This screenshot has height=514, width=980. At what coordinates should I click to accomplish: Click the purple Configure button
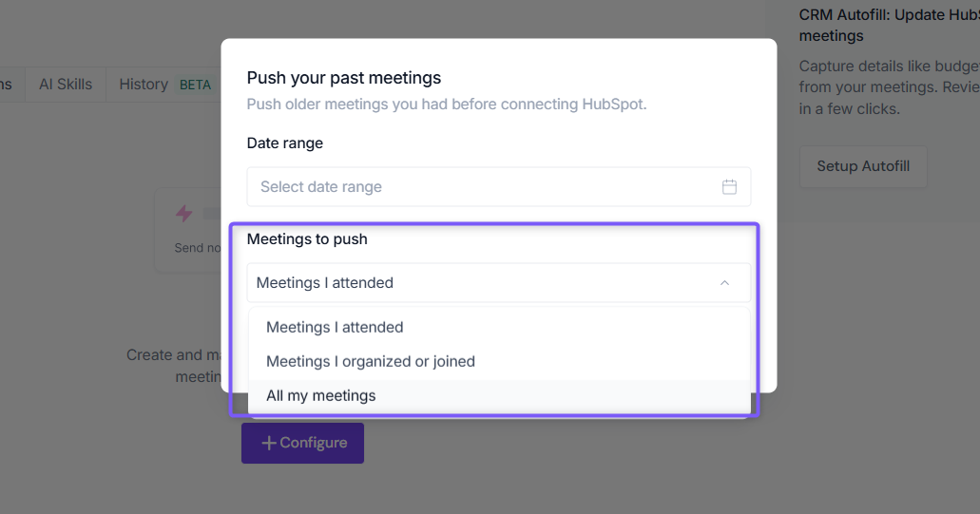click(302, 443)
